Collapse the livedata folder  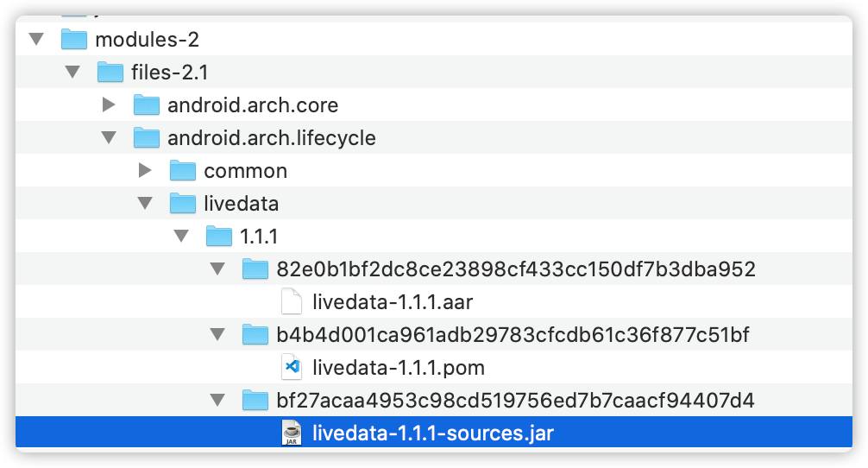pyautogui.click(x=144, y=203)
